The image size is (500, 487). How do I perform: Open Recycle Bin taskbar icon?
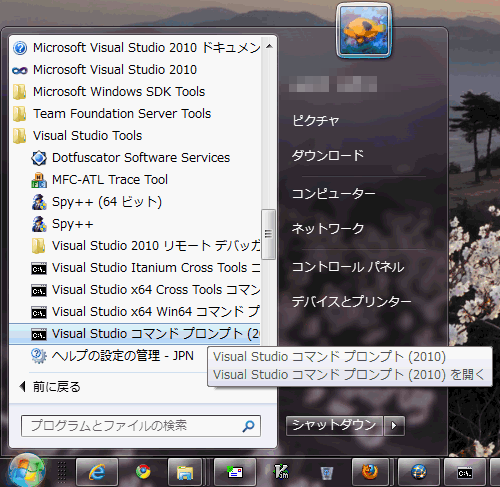[x=327, y=472]
